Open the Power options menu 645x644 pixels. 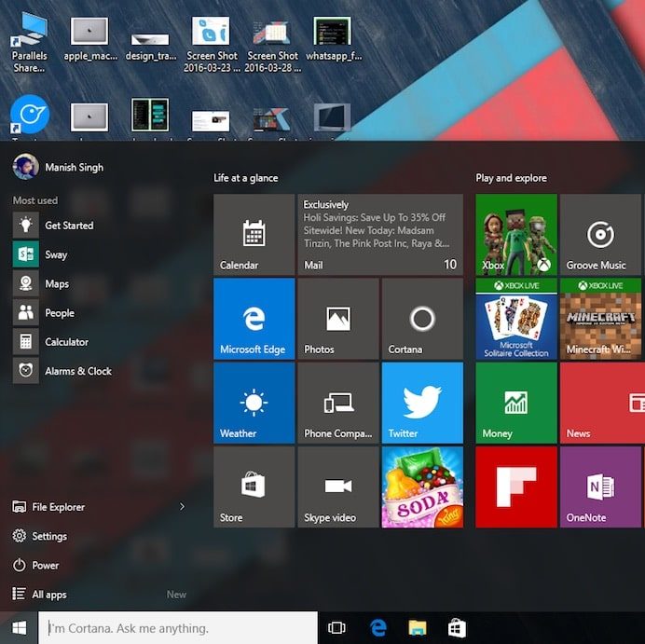[45, 565]
